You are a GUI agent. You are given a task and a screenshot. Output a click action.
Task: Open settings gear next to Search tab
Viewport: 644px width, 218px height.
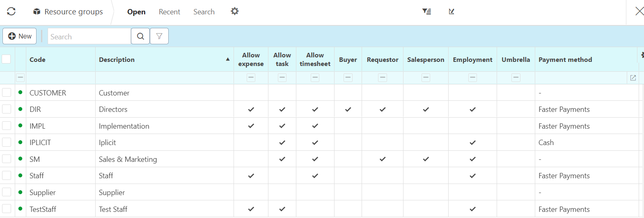234,11
